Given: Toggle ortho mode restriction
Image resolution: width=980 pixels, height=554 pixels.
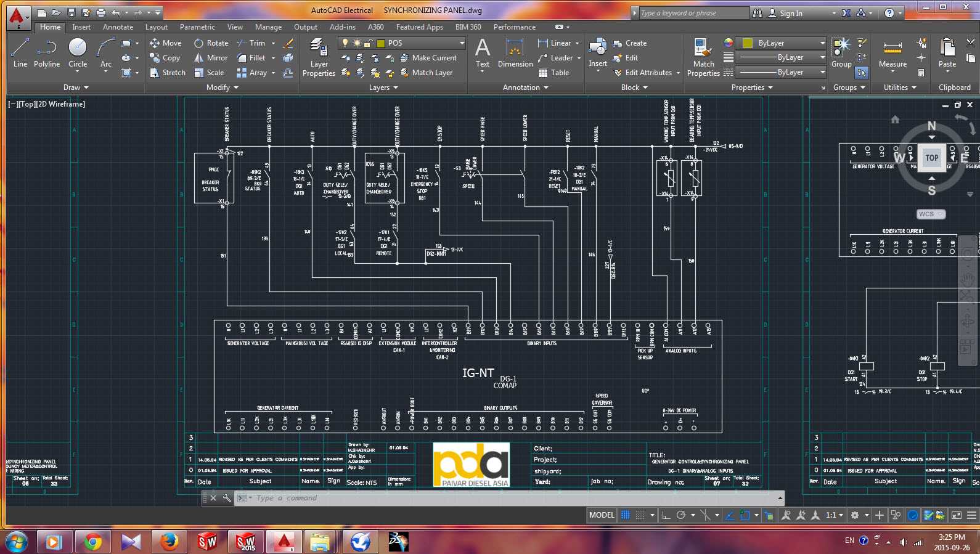Looking at the screenshot, I should pyautogui.click(x=666, y=515).
